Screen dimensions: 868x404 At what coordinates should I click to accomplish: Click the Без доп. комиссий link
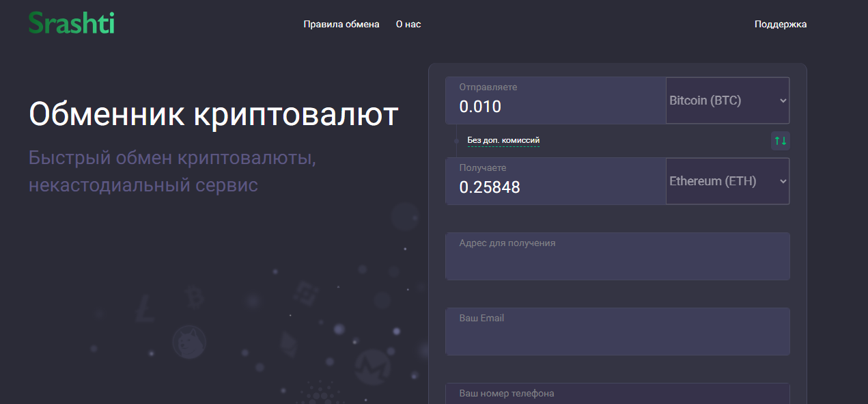pyautogui.click(x=503, y=140)
